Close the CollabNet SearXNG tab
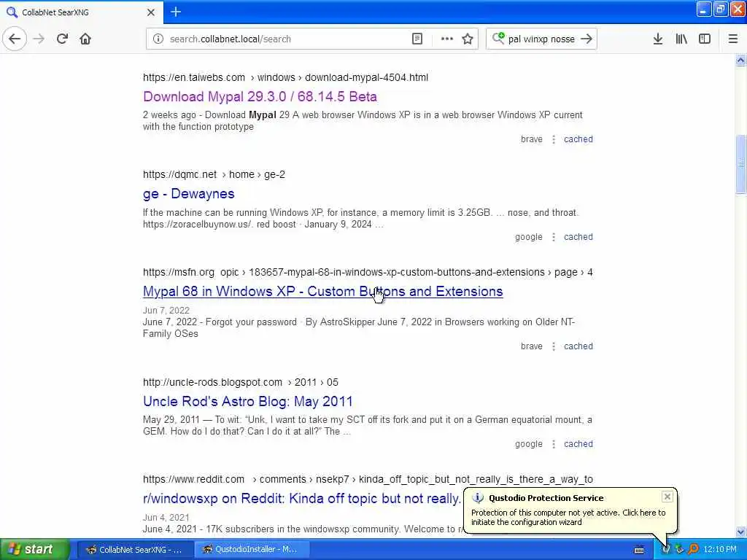The height and width of the screenshot is (560, 747). [x=151, y=12]
